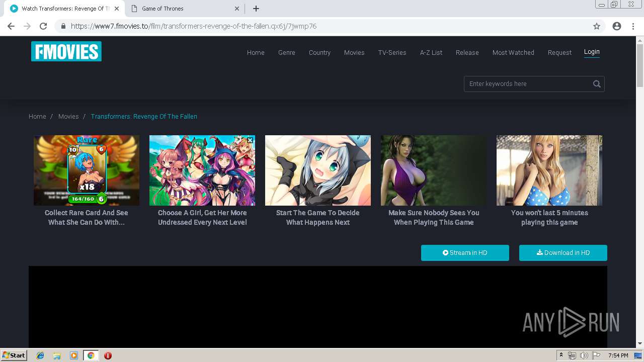Open Internet Explorer from taskbar
Viewport: 644px width, 362px height.
point(40,355)
